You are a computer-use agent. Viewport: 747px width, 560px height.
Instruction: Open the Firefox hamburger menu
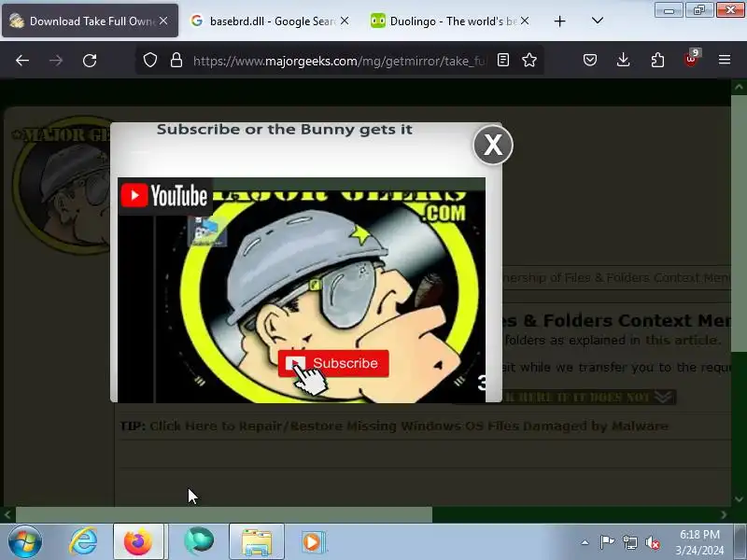pyautogui.click(x=725, y=60)
